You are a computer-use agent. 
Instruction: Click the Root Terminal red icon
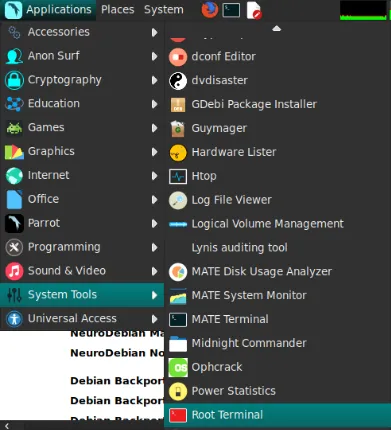point(178,415)
